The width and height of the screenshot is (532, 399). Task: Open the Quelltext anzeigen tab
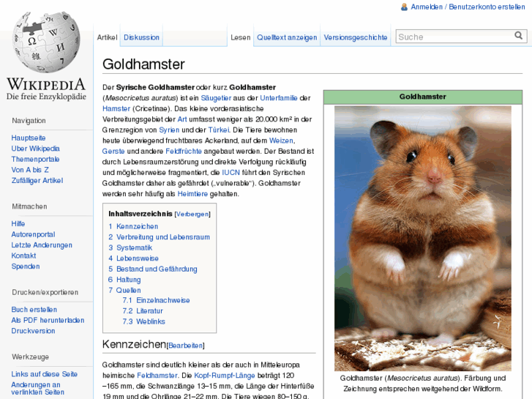287,37
